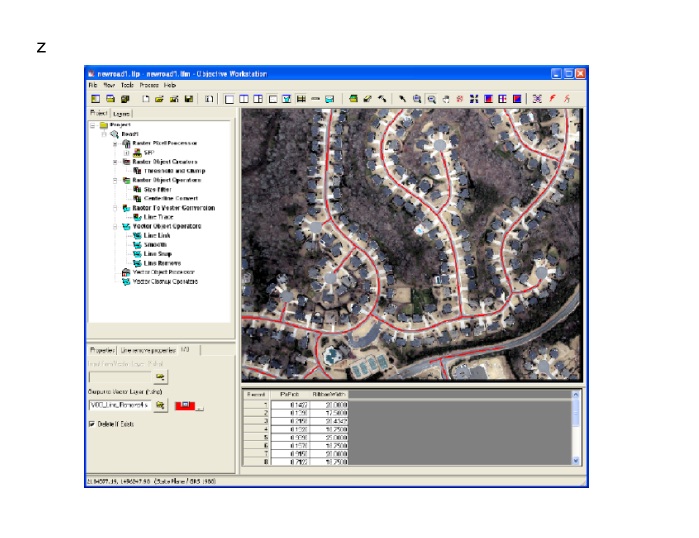Open the Process menu
This screenshot has height=538, width=699.
tap(148, 86)
